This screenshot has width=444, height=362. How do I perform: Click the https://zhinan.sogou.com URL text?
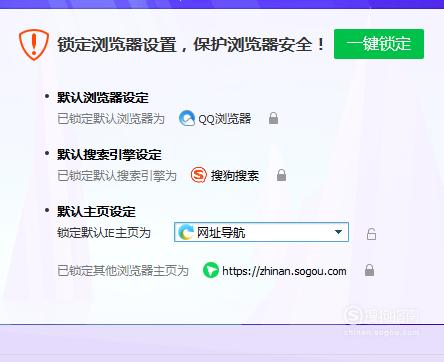[x=284, y=271]
